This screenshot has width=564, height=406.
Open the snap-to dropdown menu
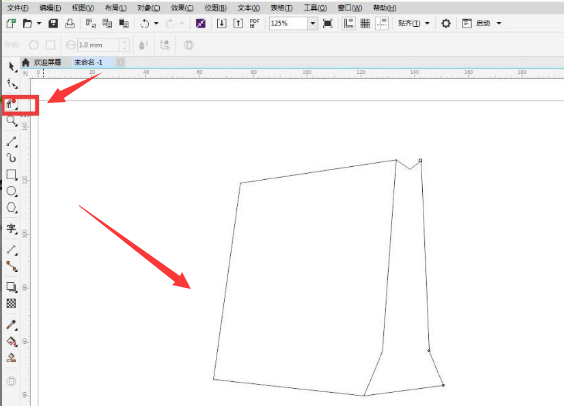coord(414,23)
